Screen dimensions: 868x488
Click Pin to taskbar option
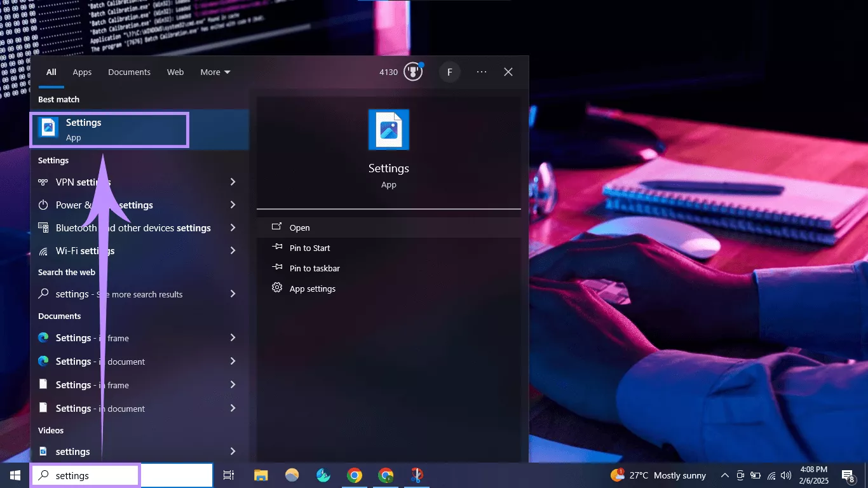click(x=313, y=268)
